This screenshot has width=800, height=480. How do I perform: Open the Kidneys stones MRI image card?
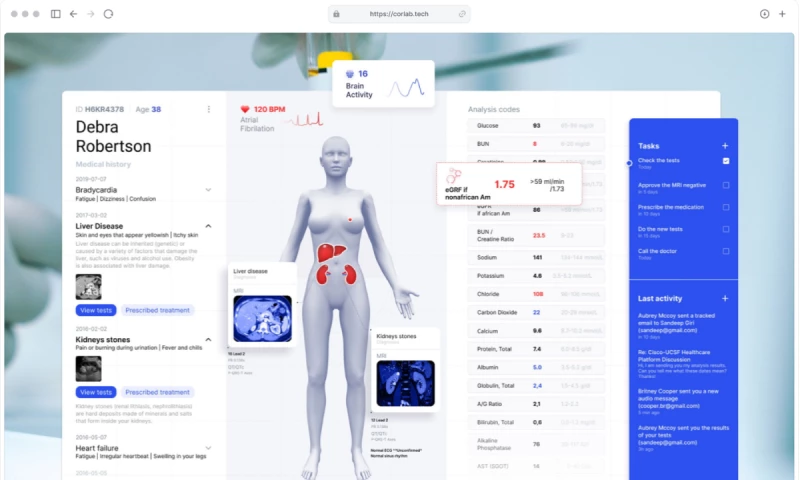(406, 384)
